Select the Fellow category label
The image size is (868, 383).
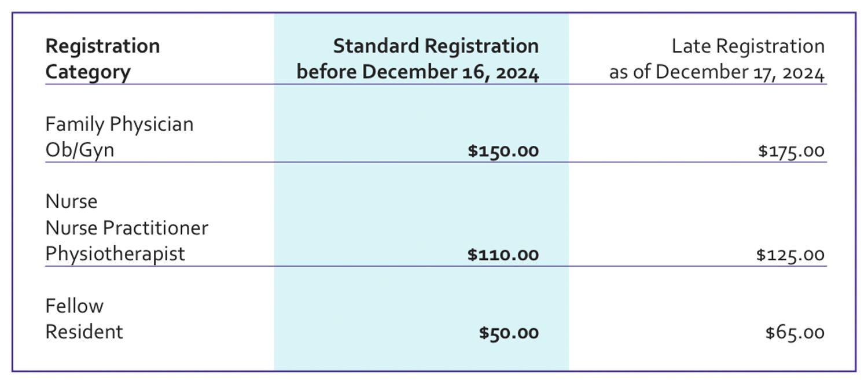pyautogui.click(x=75, y=306)
